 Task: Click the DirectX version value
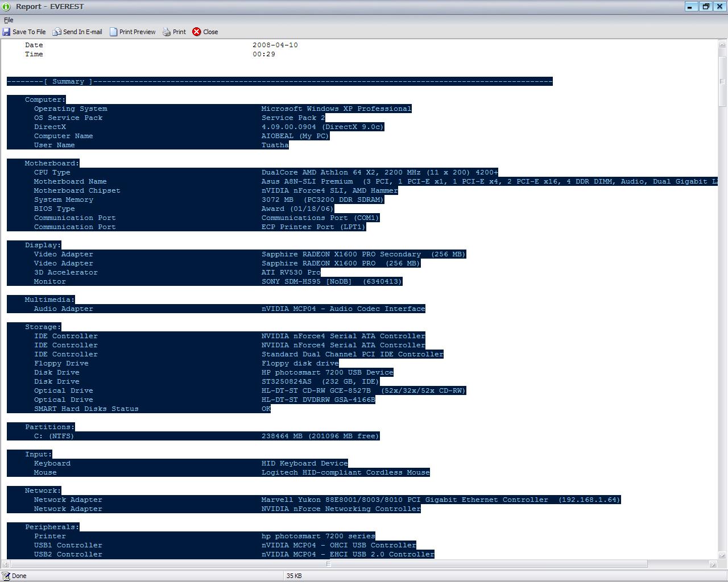click(x=322, y=127)
